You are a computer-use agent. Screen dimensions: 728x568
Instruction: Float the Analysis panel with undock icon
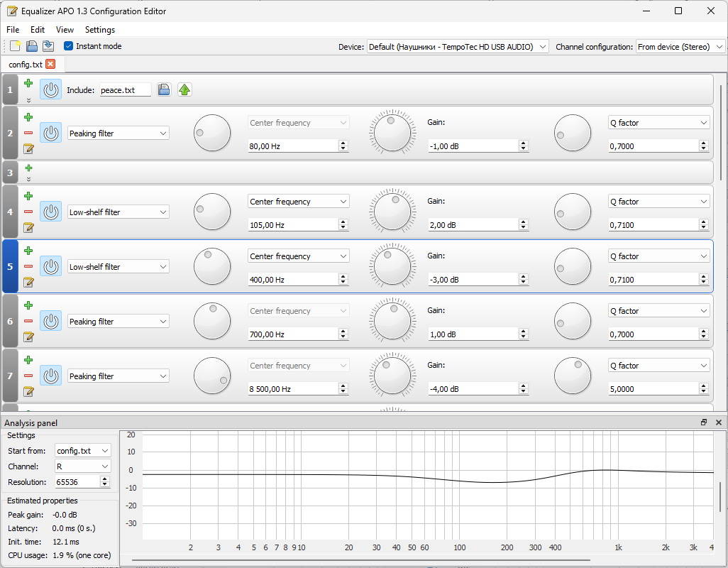point(704,422)
